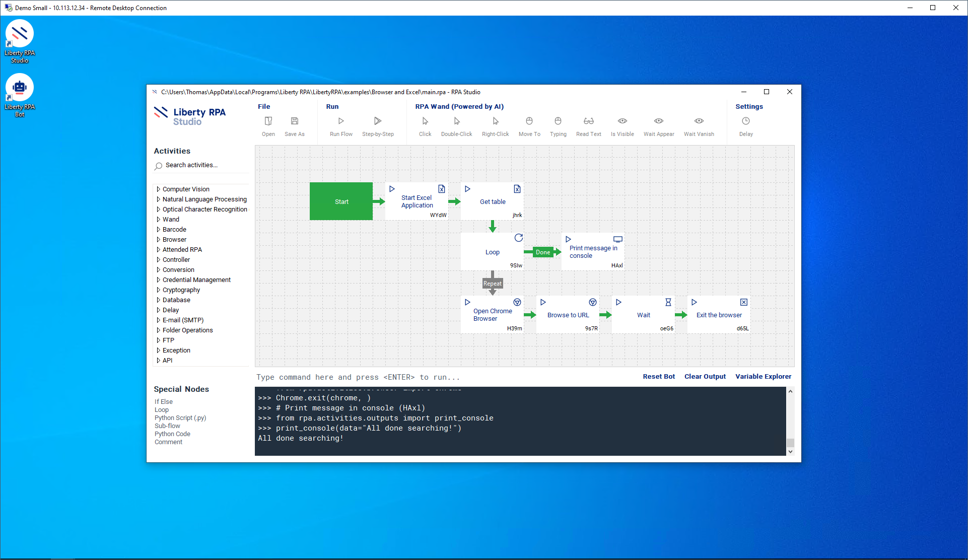Select the If Else special node
968x560 pixels.
164,402
